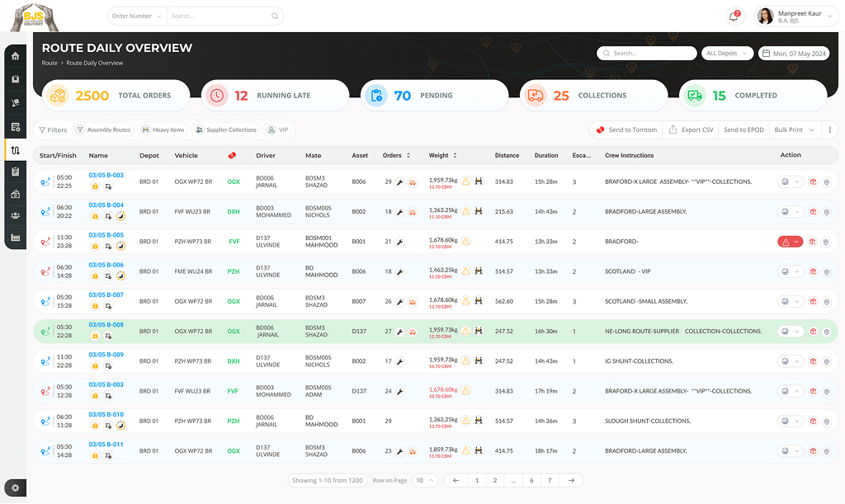Viewport: 845px width, 504px height.
Task: Click the settings gear at sidebar bottom
Action: (x=15, y=488)
